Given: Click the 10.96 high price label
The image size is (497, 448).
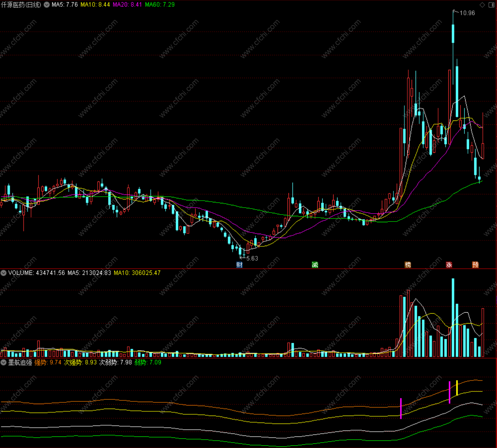Looking at the screenshot, I should point(467,13).
